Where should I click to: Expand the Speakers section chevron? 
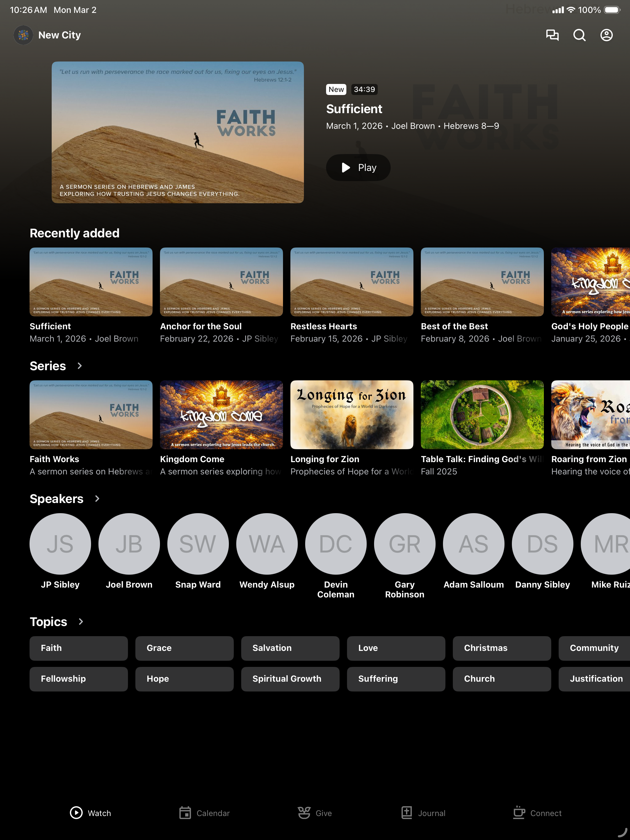(x=97, y=499)
